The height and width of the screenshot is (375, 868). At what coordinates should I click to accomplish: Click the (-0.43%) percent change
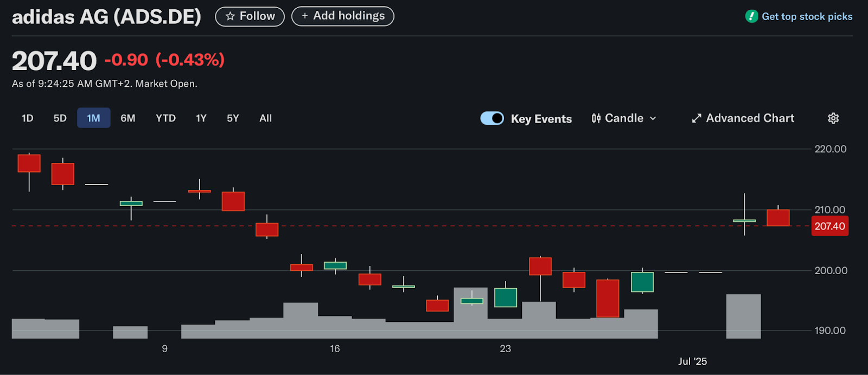190,60
